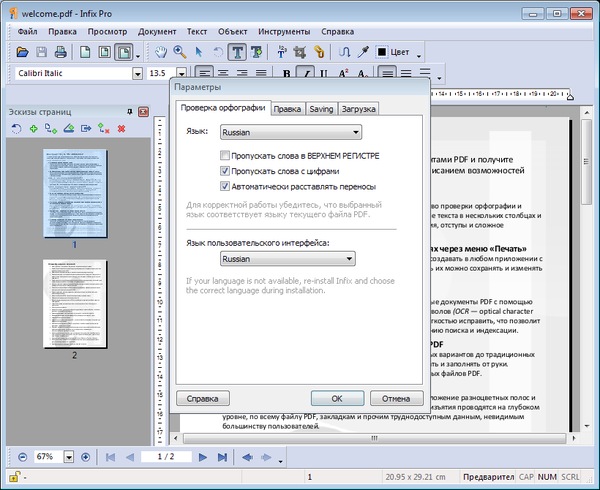Click the Отмена button
The width and height of the screenshot is (600, 490).
[x=396, y=398]
